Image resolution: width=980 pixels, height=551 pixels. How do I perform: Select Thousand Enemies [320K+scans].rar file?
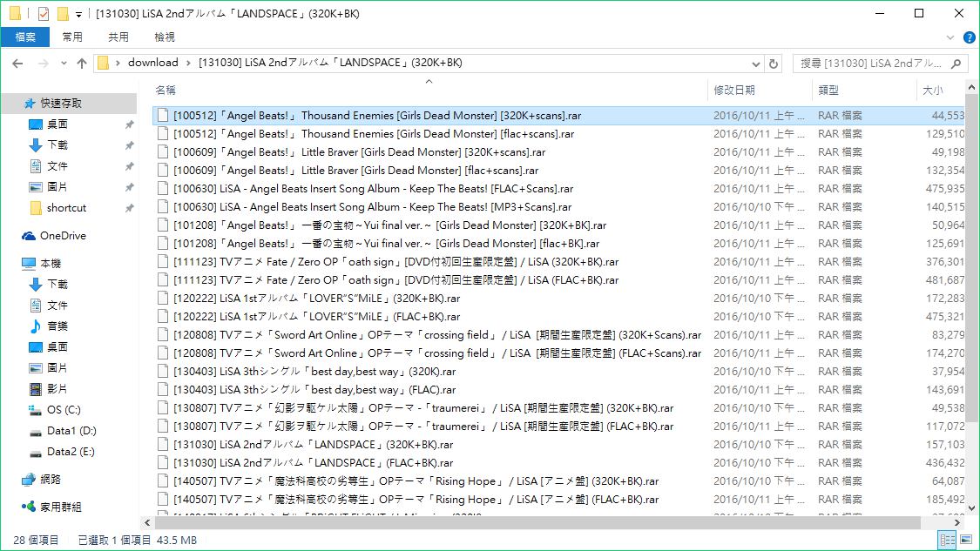coord(377,116)
